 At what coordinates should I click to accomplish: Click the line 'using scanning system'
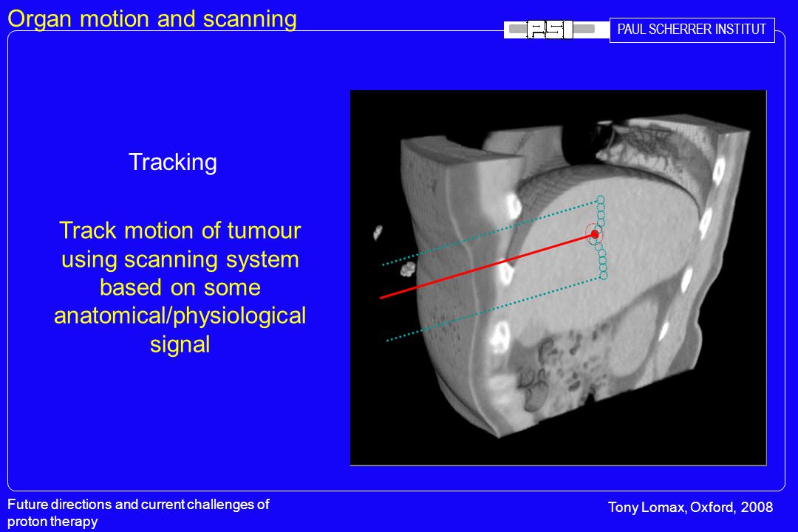pos(180,259)
